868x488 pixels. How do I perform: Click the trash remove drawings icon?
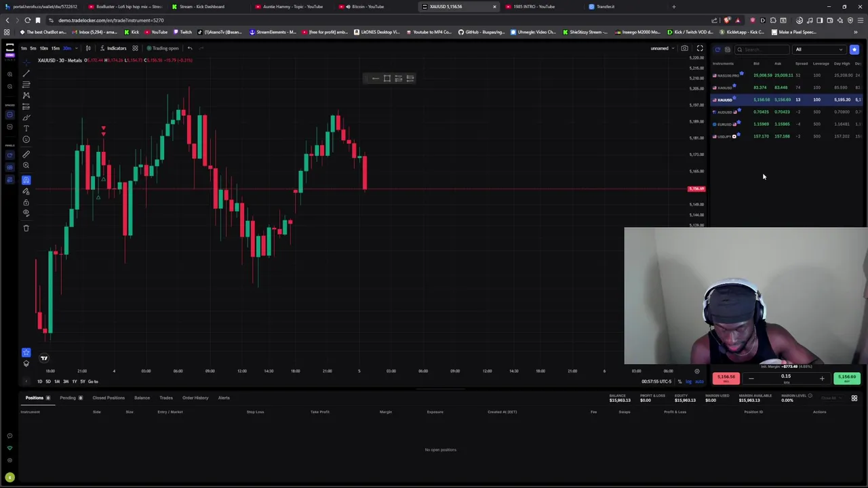click(x=26, y=228)
